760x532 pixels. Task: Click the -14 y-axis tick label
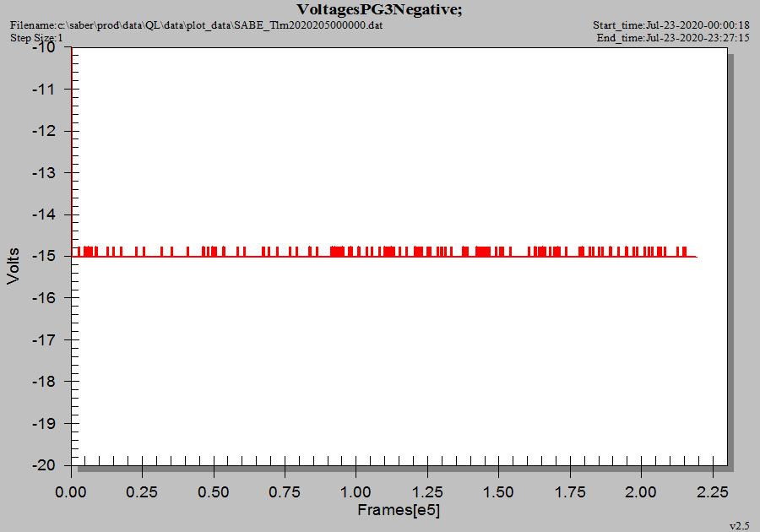(44, 214)
